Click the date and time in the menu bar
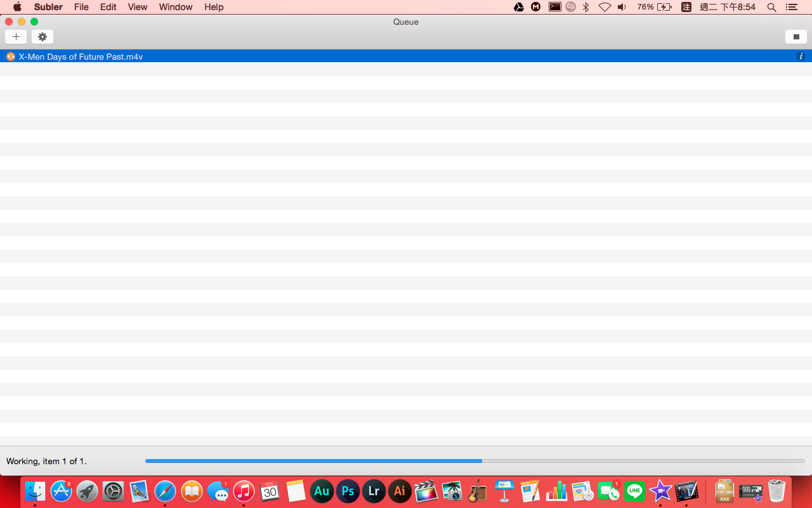 point(728,7)
